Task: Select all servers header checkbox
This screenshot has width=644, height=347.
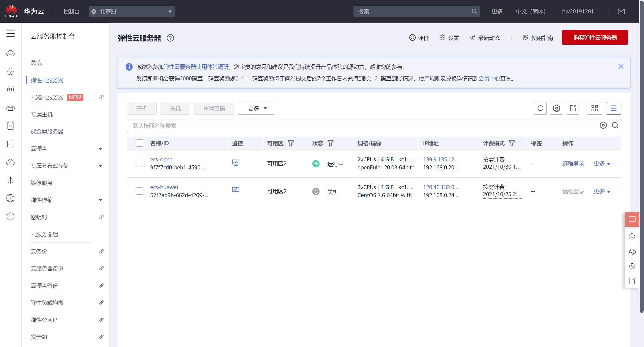Action: click(139, 143)
